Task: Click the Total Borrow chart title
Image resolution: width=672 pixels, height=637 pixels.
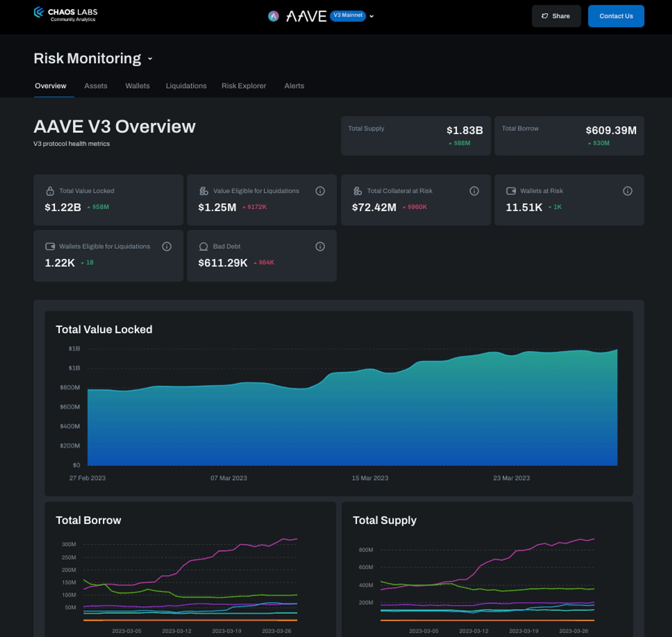Action: 89,521
